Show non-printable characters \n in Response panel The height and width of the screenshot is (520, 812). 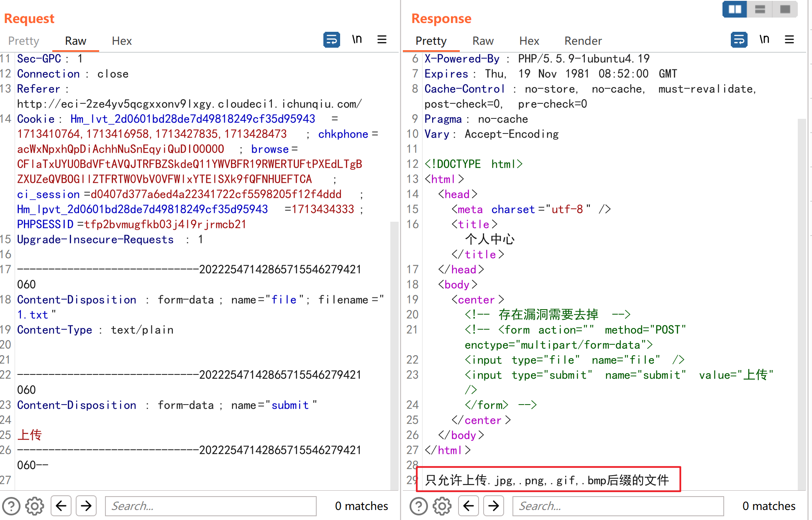(x=764, y=40)
